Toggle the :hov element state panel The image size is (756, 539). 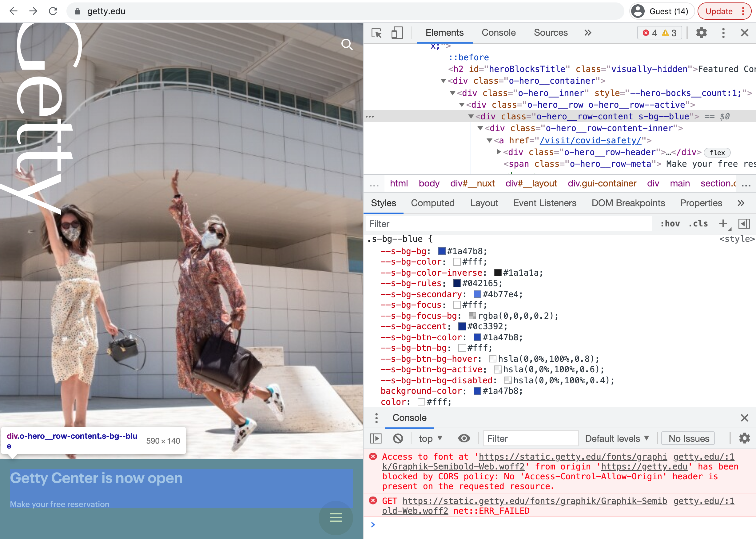tap(670, 224)
